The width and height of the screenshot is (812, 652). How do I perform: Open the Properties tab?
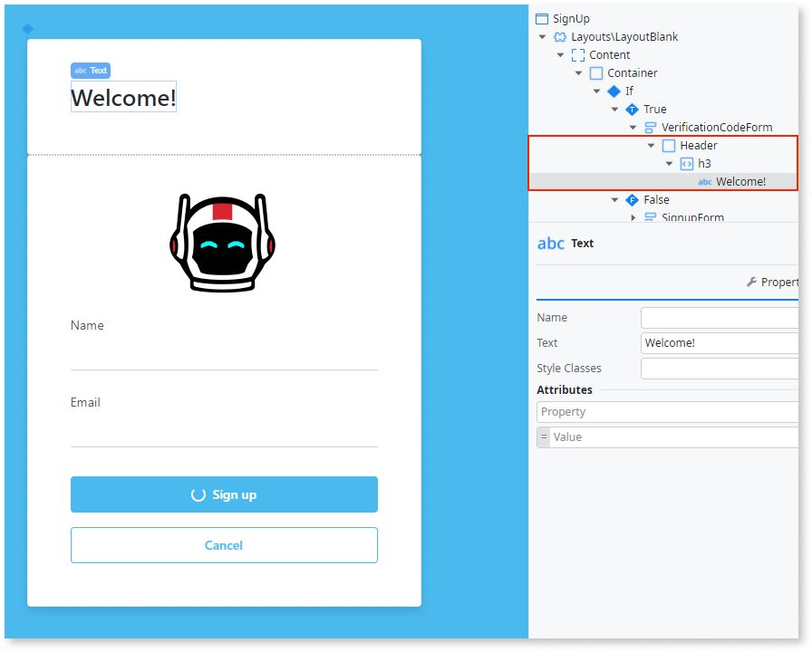[x=772, y=283]
